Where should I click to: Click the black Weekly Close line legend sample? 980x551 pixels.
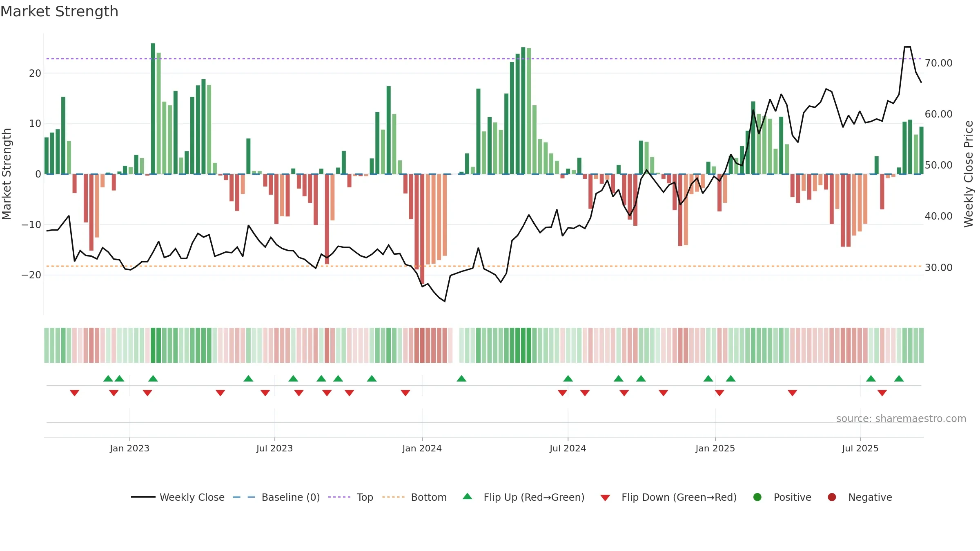pos(143,497)
